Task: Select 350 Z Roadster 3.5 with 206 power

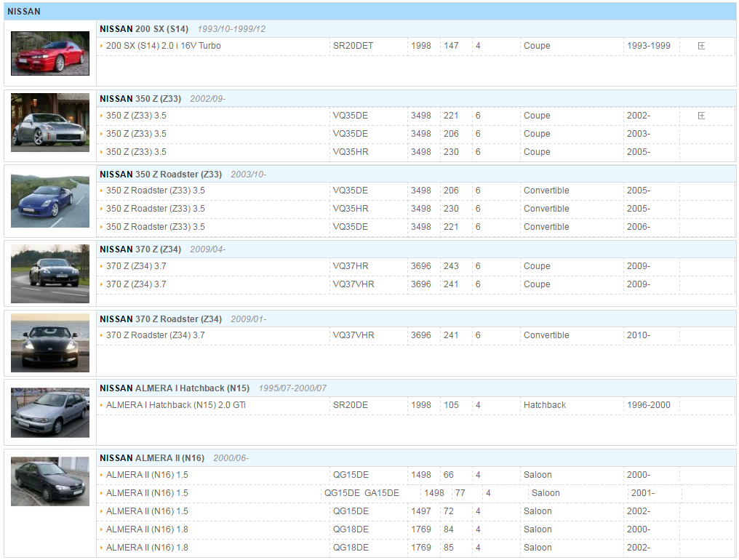Action: coord(155,191)
